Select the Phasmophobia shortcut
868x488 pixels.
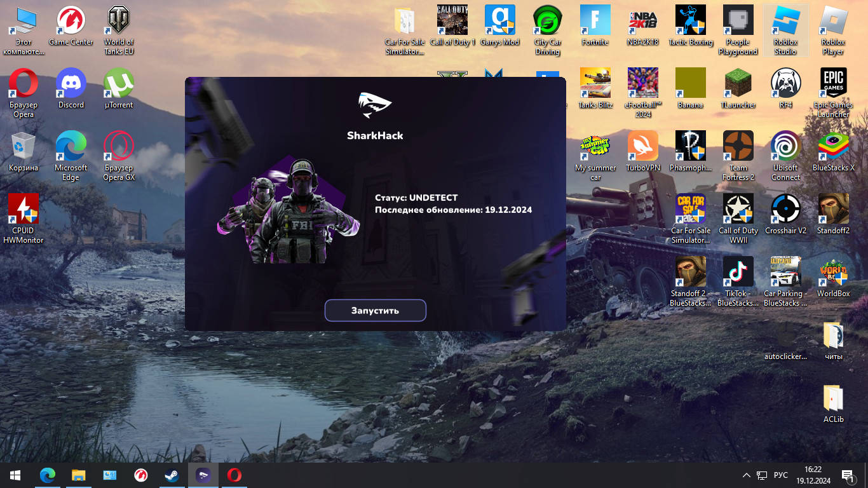point(691,151)
